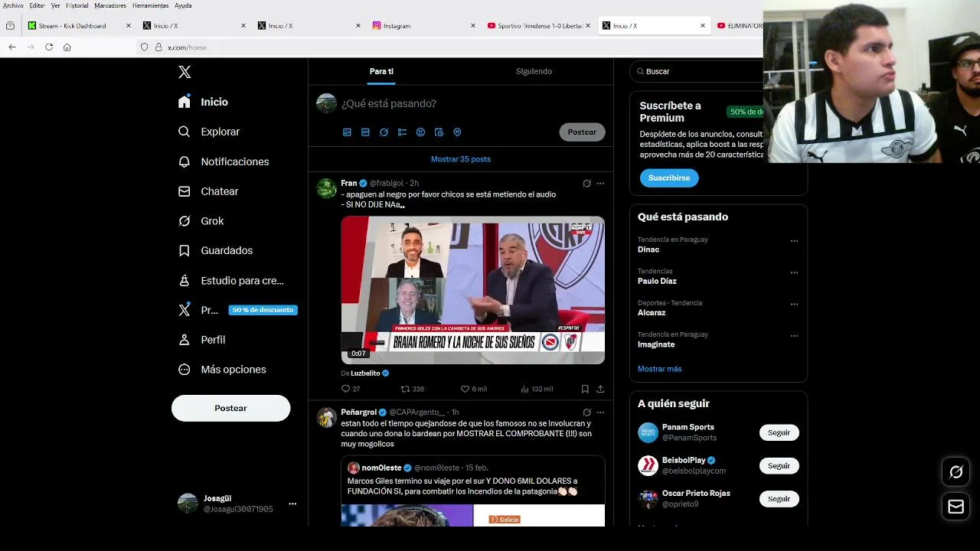Click large Postear sidebar button
The image size is (980, 551).
tap(230, 408)
